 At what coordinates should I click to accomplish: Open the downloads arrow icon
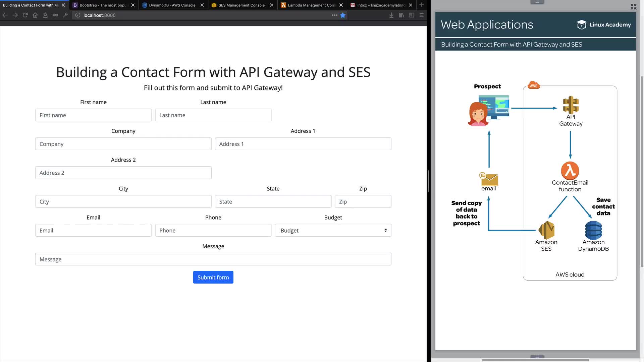[391, 15]
